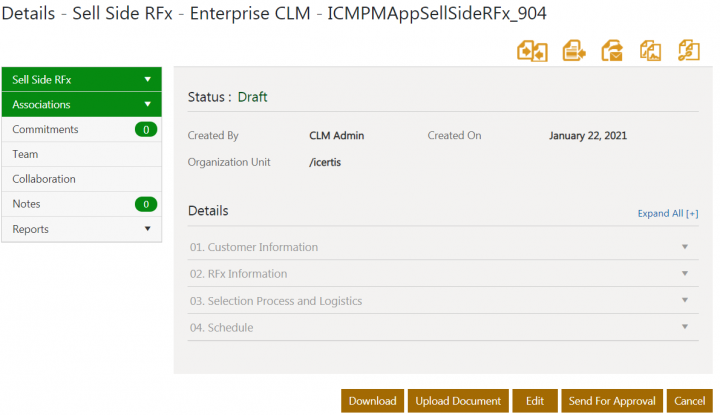
Task: Click the Commitments count badge
Action: tap(146, 129)
